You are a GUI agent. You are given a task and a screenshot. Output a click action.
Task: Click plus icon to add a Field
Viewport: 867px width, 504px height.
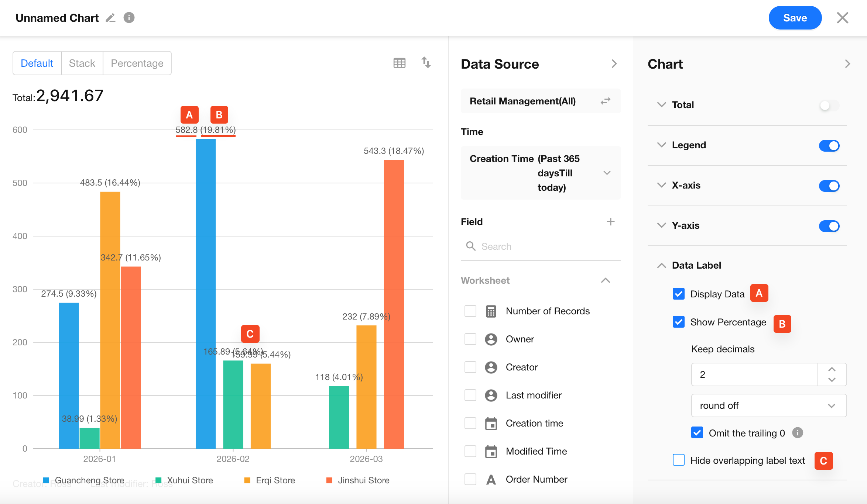coord(610,222)
